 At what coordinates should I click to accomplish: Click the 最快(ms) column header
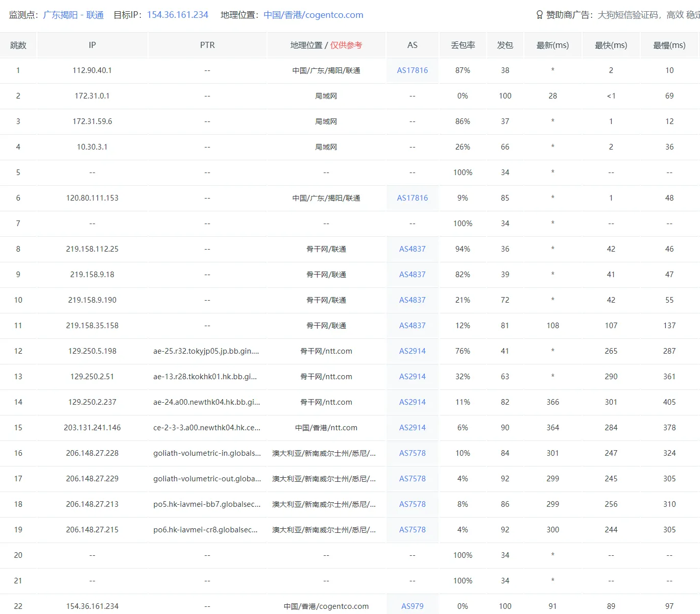pyautogui.click(x=611, y=45)
